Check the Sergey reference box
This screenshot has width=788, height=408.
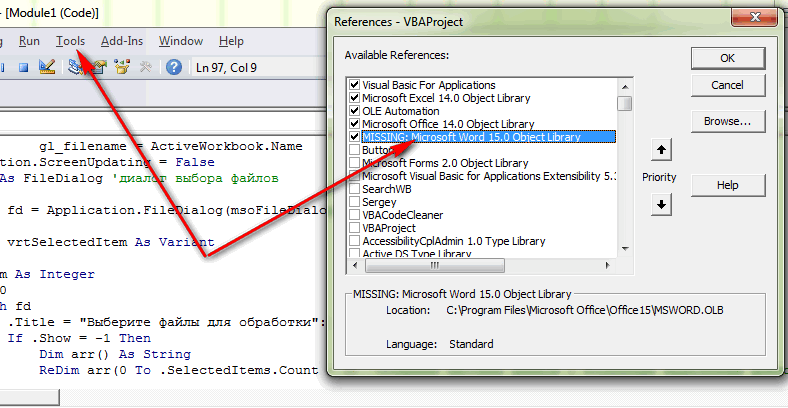(354, 202)
